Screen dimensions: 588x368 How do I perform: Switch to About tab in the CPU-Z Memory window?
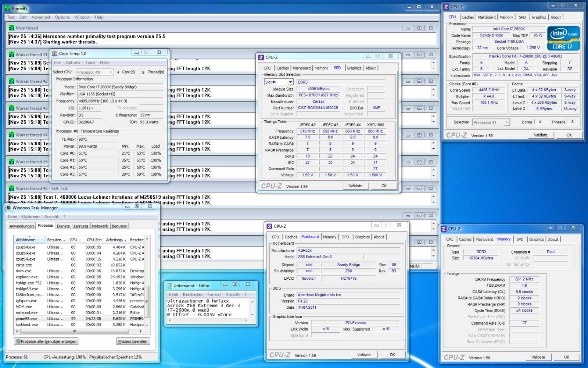point(553,240)
